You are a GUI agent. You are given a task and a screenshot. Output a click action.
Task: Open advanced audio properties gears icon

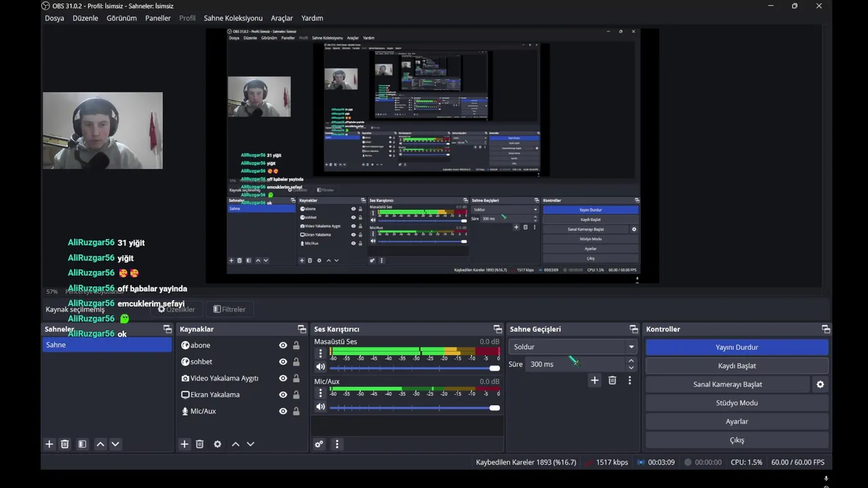[x=319, y=444]
